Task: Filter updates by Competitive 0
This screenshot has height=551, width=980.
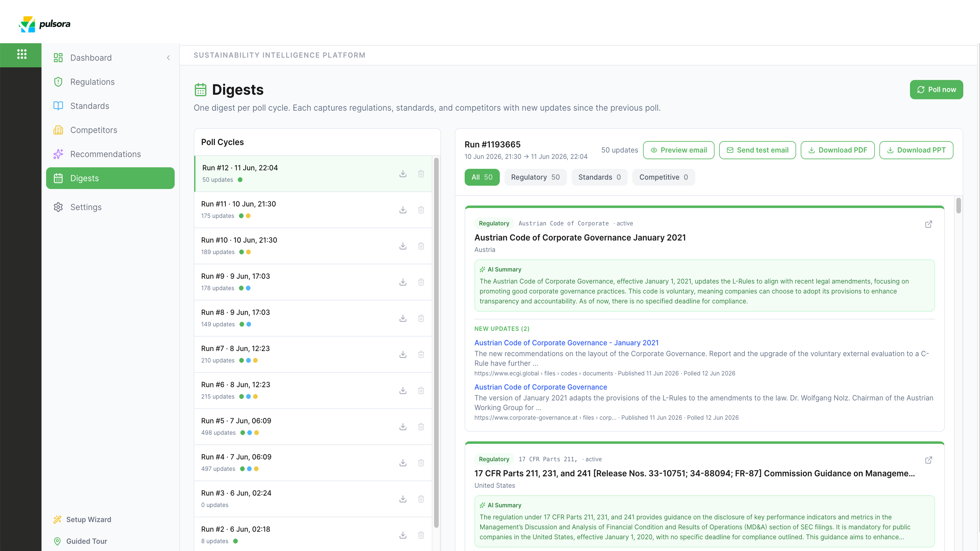Action: click(x=664, y=177)
